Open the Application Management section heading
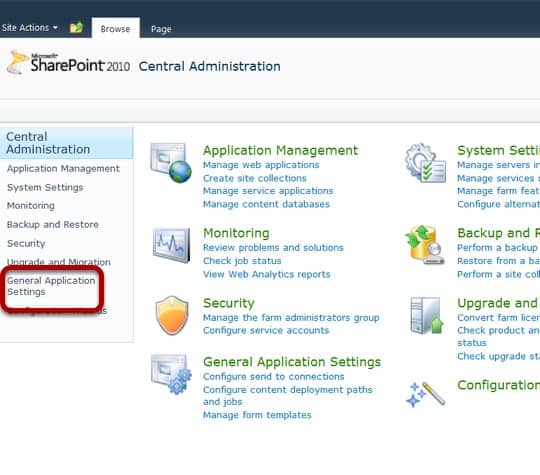This screenshot has height=475, width=540. pos(280,151)
